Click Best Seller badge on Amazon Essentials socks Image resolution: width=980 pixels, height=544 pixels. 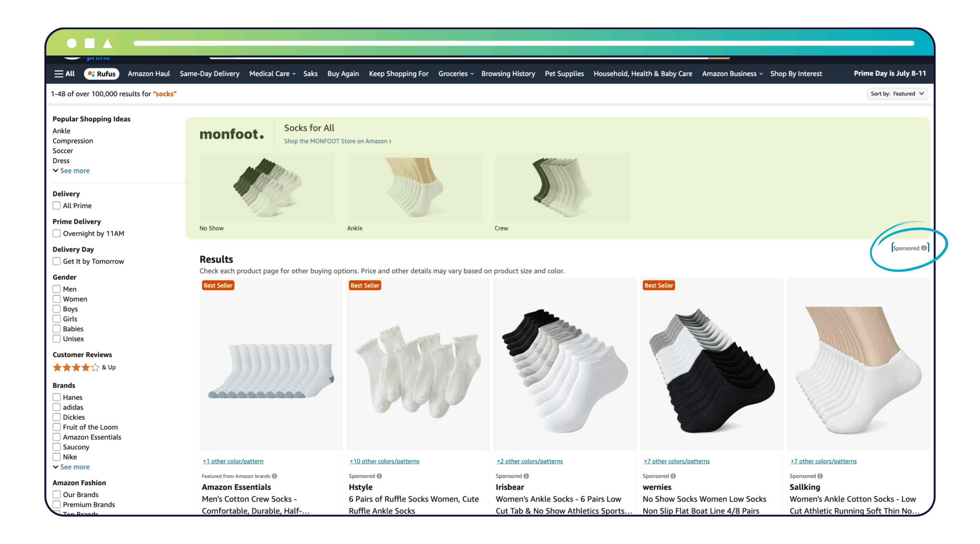(218, 285)
